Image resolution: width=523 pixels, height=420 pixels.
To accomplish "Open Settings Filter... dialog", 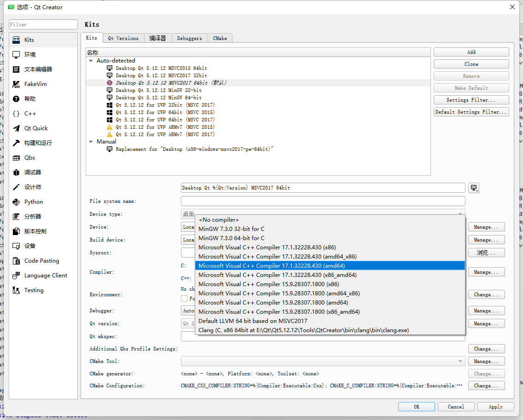I will [x=471, y=100].
